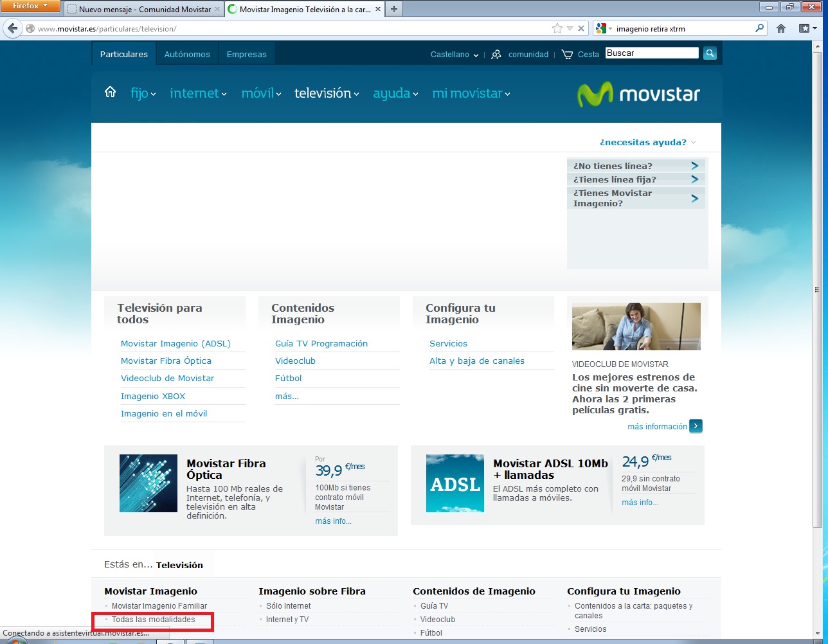Open arrow next to ¿No tienes línea?
This screenshot has width=828, height=644.
(694, 165)
